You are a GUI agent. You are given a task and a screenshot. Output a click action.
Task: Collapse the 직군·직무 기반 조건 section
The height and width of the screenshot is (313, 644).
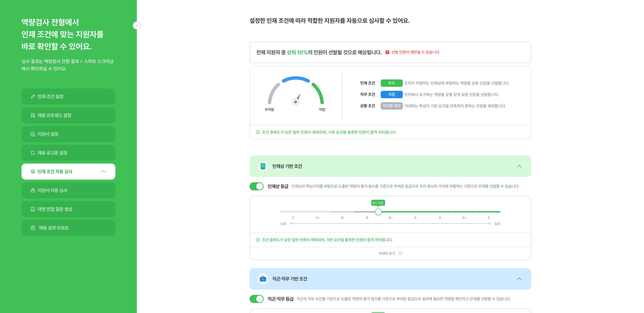[x=519, y=279]
